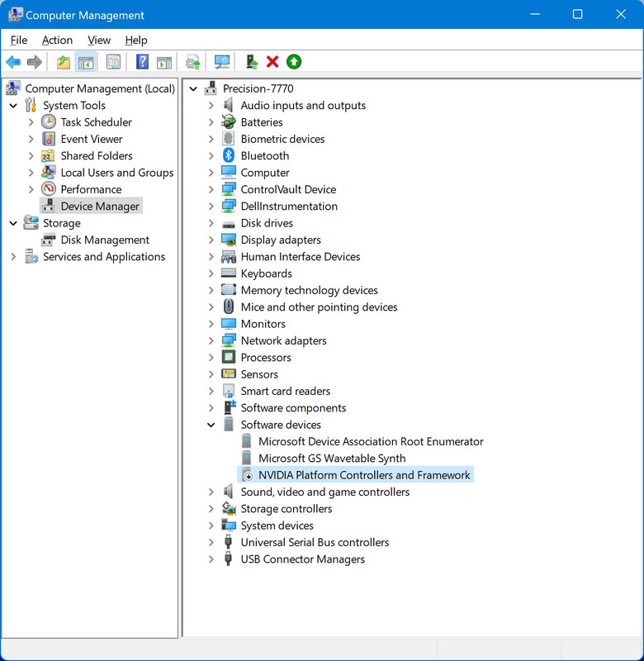Toggle the Show/Hide Action Pane icon

(x=164, y=62)
